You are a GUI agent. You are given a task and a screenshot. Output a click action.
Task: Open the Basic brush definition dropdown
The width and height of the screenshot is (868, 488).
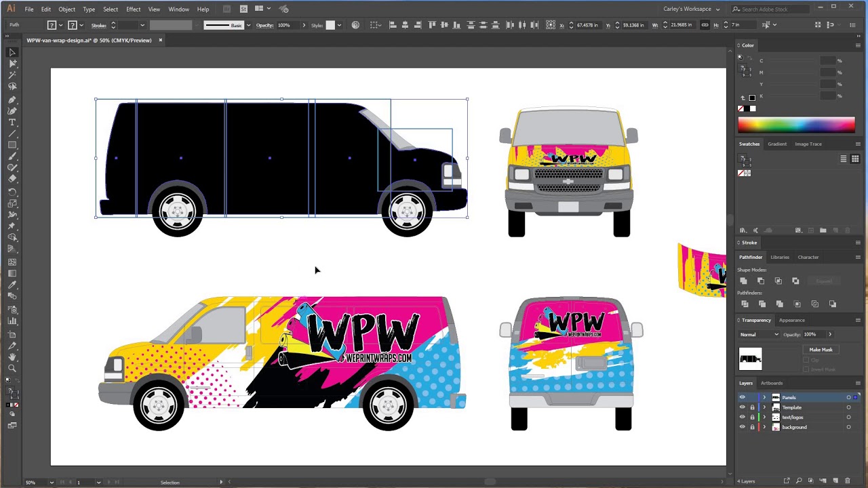(x=248, y=25)
